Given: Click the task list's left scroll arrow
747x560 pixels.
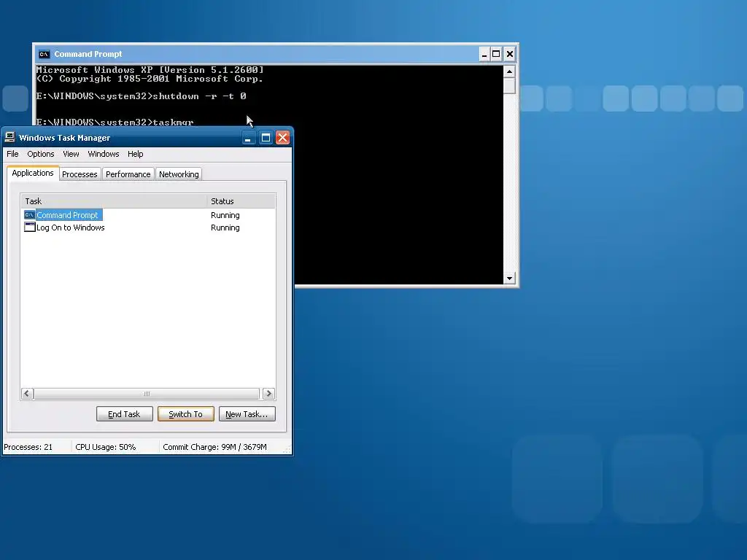Looking at the screenshot, I should pos(27,394).
